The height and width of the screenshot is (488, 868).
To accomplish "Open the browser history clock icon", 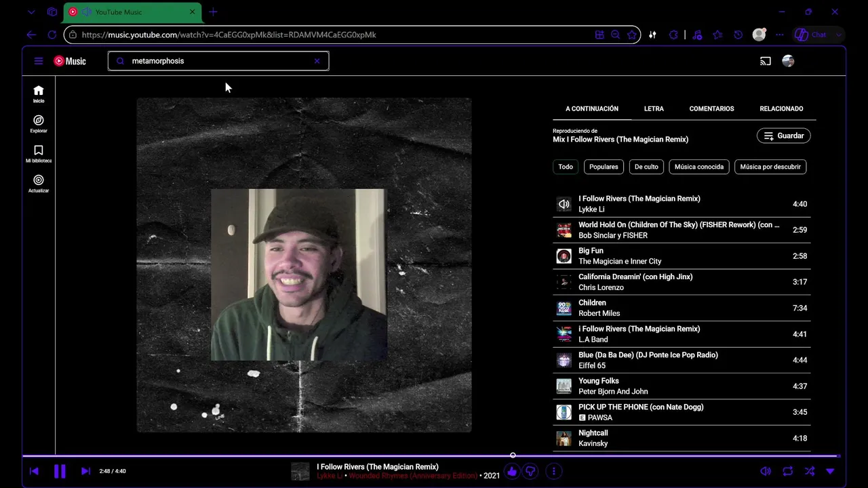I will pyautogui.click(x=738, y=35).
